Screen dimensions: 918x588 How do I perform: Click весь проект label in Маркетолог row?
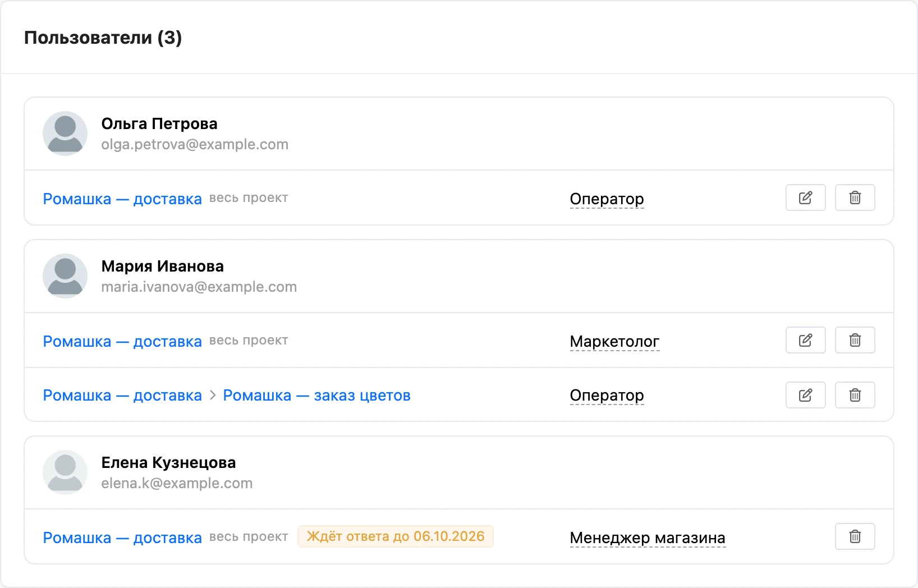click(x=249, y=341)
